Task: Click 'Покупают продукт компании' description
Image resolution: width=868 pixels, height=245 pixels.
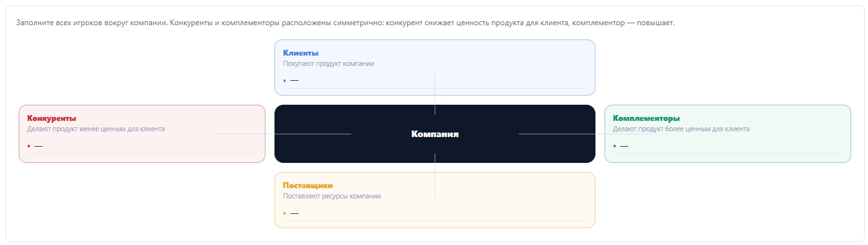Action: click(x=329, y=63)
